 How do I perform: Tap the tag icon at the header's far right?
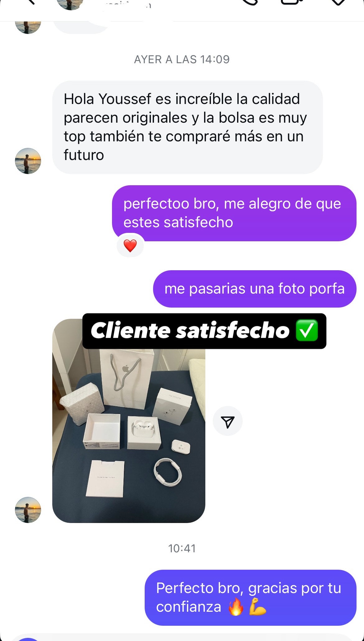pos(338,2)
